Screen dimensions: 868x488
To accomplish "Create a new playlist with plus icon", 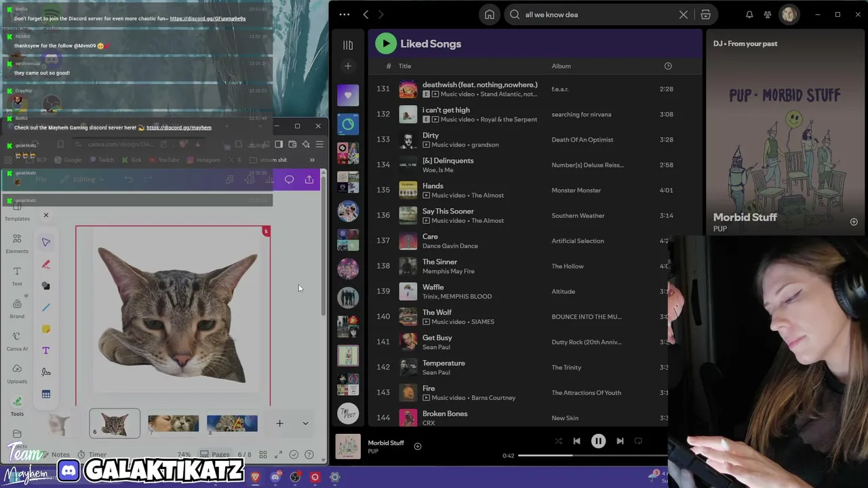I will pos(348,66).
